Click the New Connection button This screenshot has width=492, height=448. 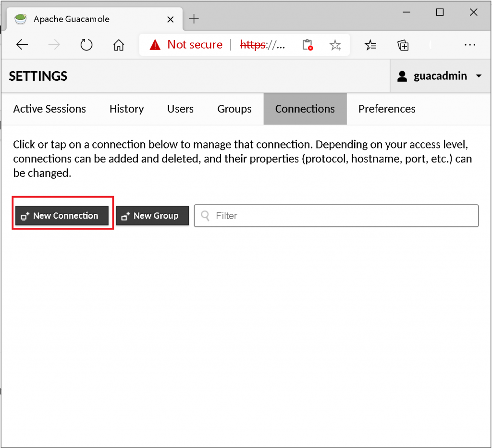tap(62, 216)
